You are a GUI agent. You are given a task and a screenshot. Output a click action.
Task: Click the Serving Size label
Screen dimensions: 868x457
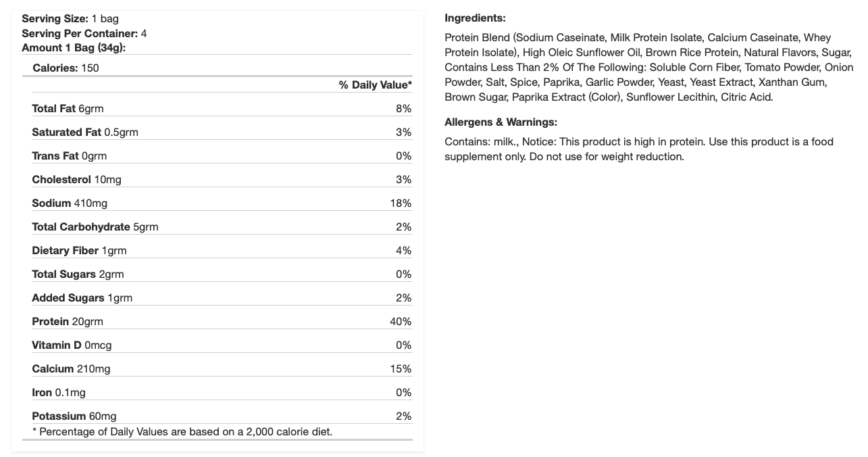(55, 19)
